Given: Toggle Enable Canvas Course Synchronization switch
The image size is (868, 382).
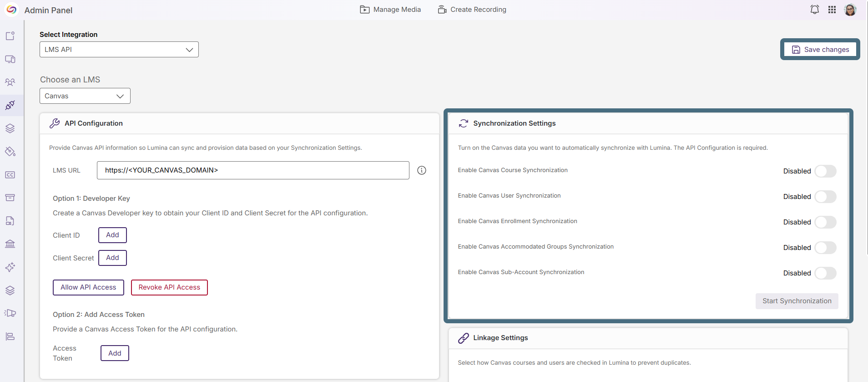Looking at the screenshot, I should [x=825, y=171].
